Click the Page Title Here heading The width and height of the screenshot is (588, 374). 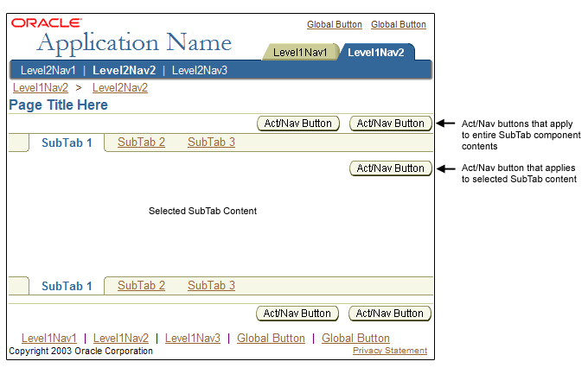(59, 105)
